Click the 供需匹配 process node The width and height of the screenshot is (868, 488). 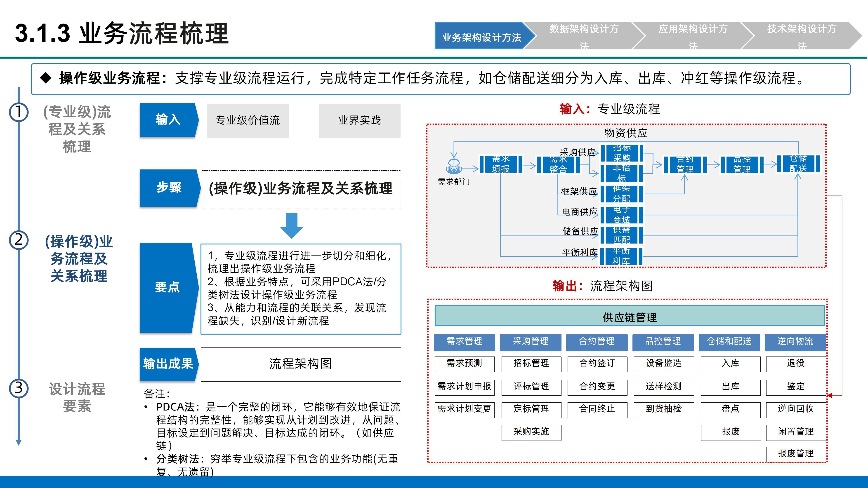(x=622, y=235)
